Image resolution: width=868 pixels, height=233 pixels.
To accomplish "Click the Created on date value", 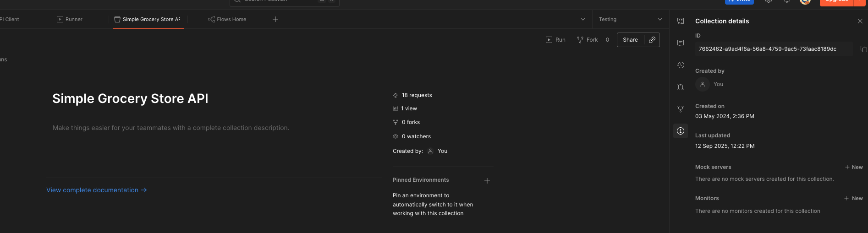I will [725, 116].
